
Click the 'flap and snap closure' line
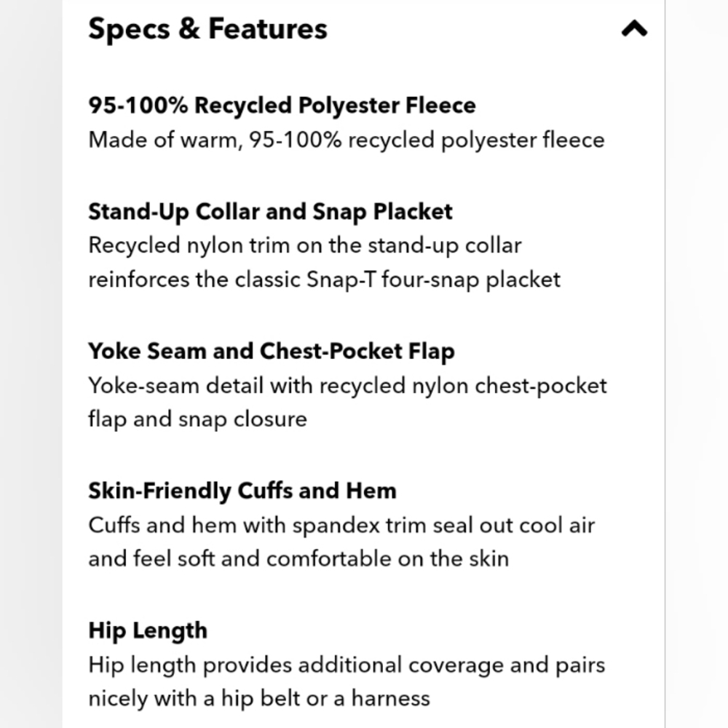coord(198,419)
